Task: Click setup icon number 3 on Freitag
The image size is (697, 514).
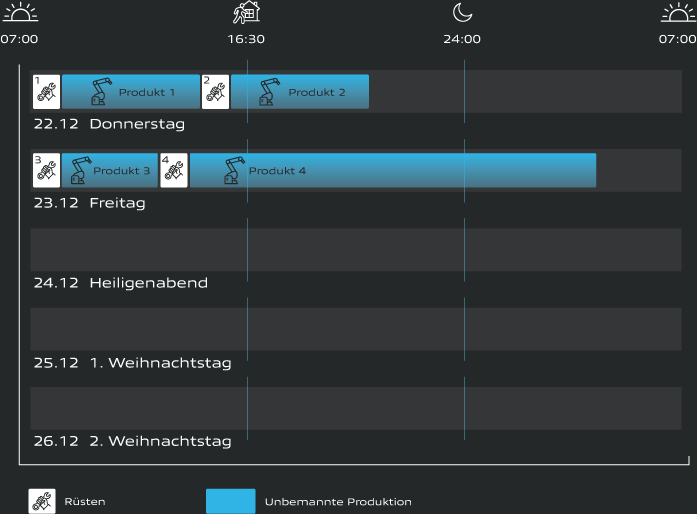Action: pos(46,170)
